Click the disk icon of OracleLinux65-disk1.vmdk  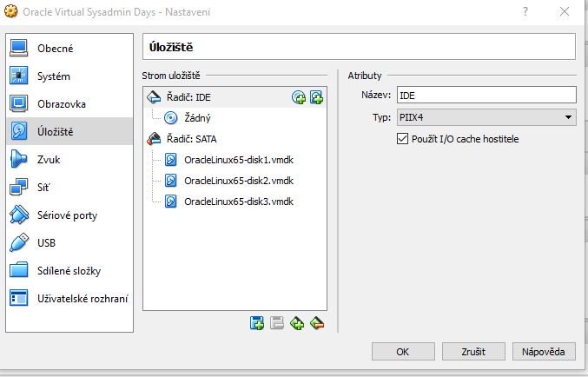point(170,160)
